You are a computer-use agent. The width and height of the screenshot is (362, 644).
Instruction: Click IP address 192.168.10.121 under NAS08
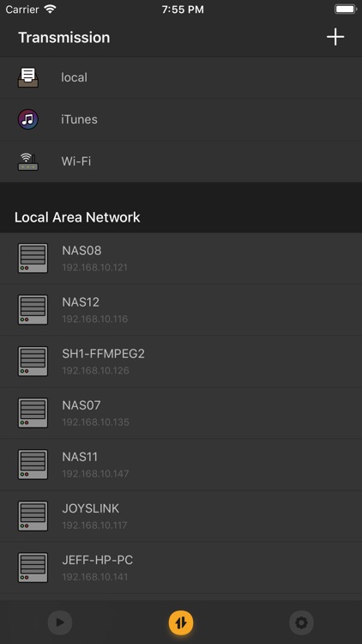[x=95, y=267]
